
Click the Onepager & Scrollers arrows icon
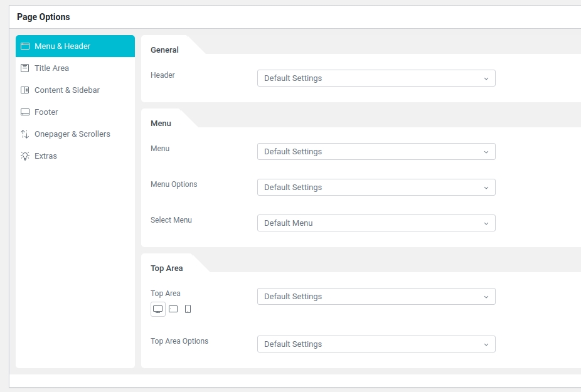point(25,134)
